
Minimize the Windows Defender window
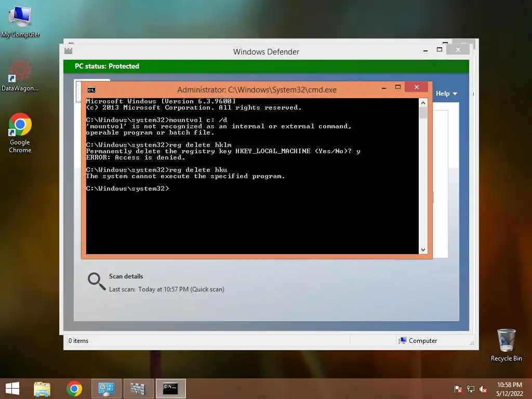(x=425, y=50)
